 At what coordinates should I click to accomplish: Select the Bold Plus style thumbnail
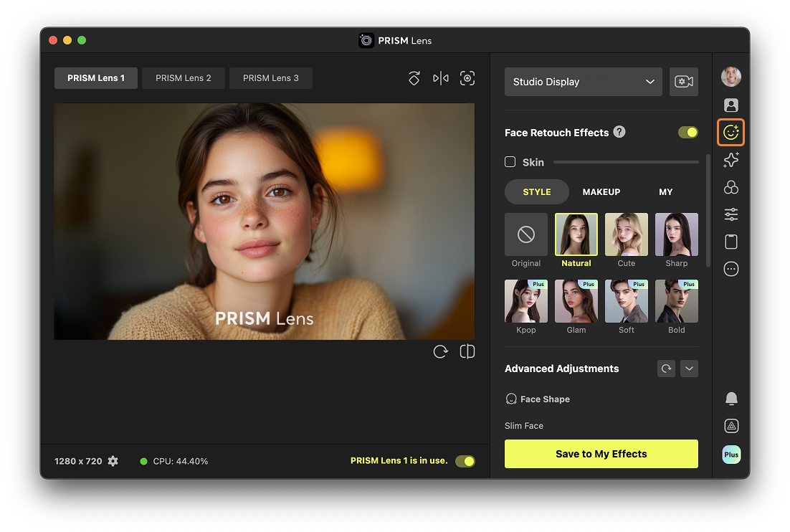[x=677, y=301]
